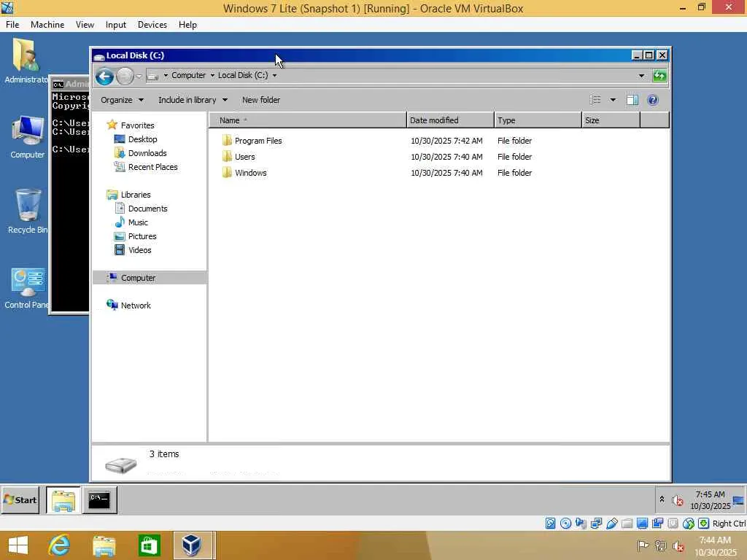Click the Explorer Forward arrow button
Viewport: 747px width, 560px height.
tap(125, 76)
